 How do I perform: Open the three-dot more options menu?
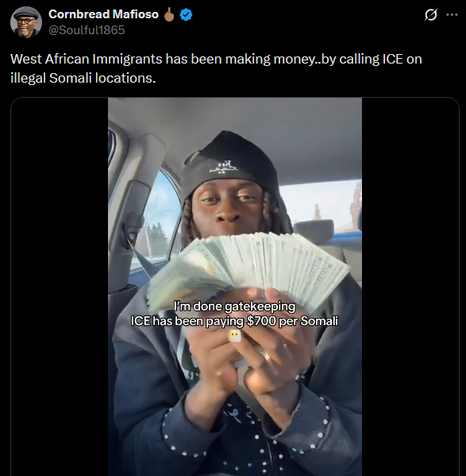coord(452,14)
